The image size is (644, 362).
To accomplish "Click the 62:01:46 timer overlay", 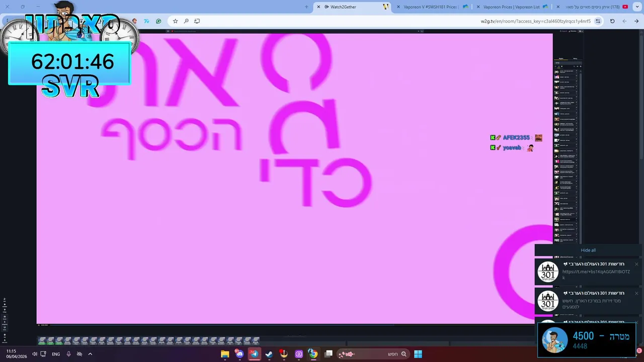I will tap(70, 63).
